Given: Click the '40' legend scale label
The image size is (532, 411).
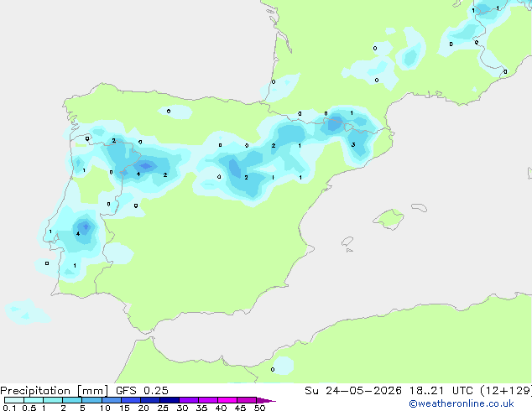Looking at the screenshot, I should (221, 408).
